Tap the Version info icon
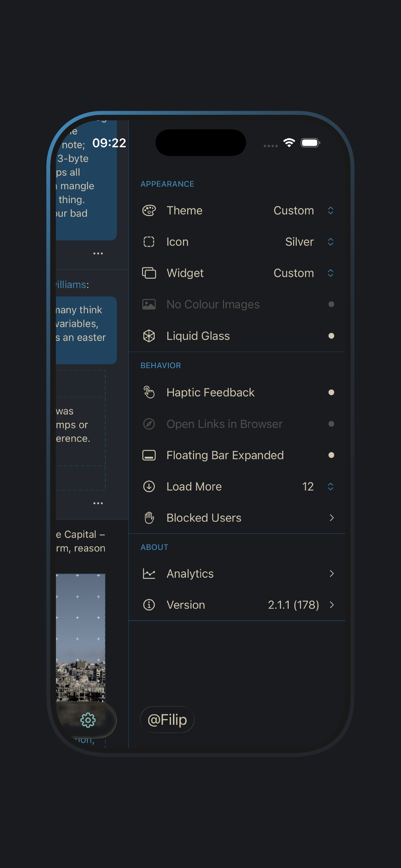This screenshot has width=401, height=868. pyautogui.click(x=149, y=605)
